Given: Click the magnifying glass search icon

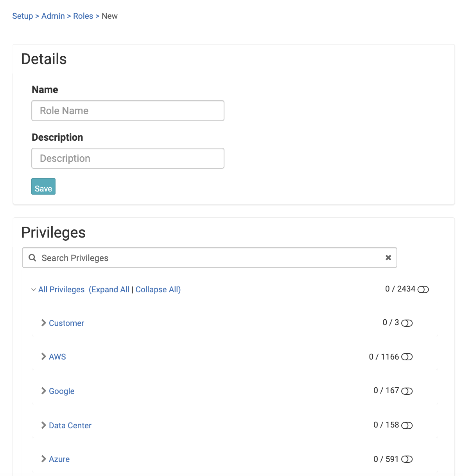Looking at the screenshot, I should click(x=32, y=258).
